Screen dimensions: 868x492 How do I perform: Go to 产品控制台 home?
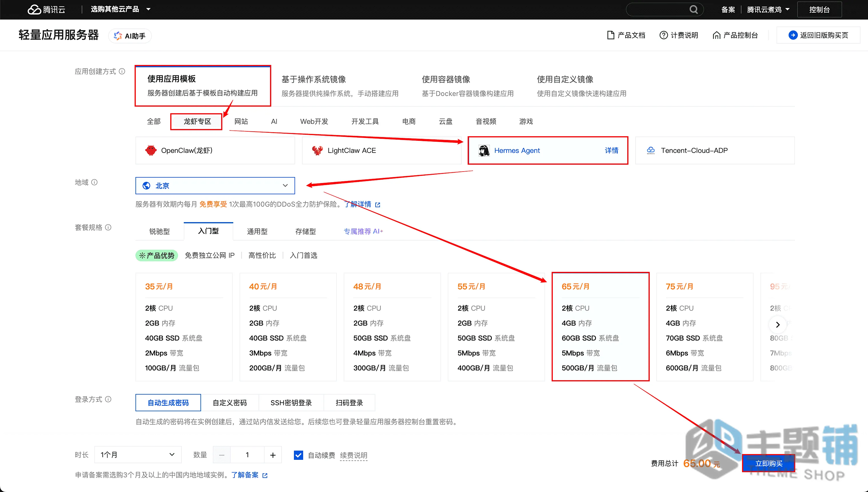point(735,35)
